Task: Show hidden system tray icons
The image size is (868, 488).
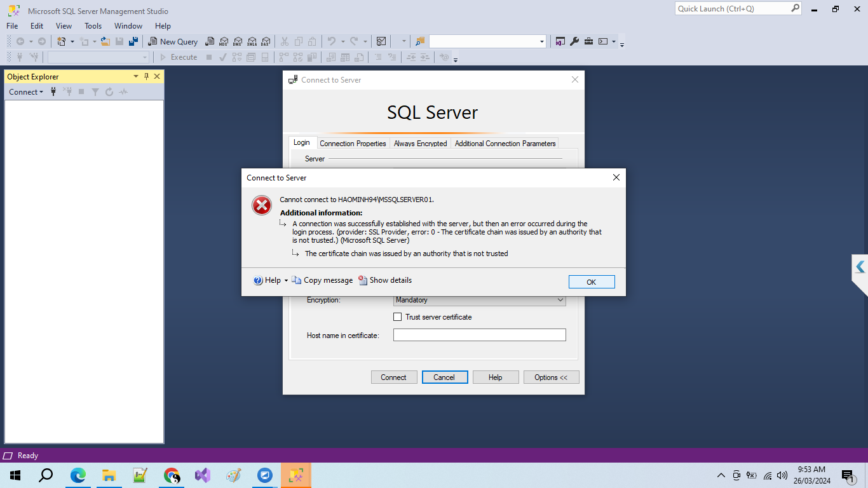Action: pyautogui.click(x=721, y=475)
